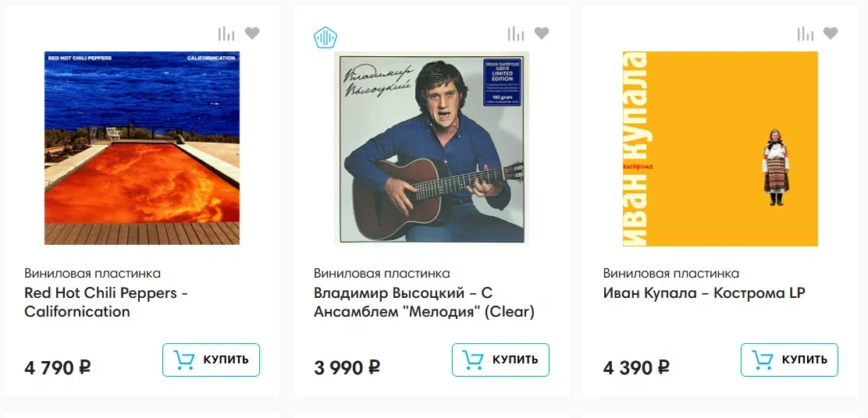Click the cart icon on Кострома LP's buy button
The width and height of the screenshot is (868, 418).
click(763, 360)
